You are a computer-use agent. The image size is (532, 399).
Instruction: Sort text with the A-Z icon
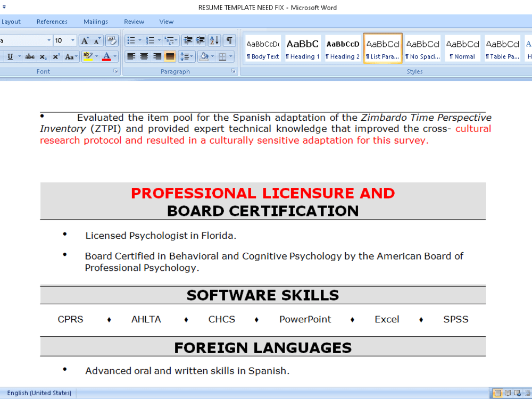click(x=215, y=41)
